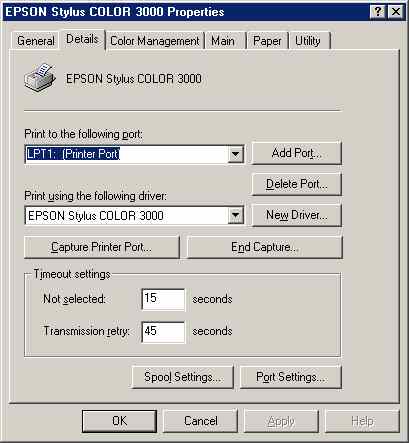Click the EPSON printer icon
Screen dimensions: 409x443
pos(39,79)
